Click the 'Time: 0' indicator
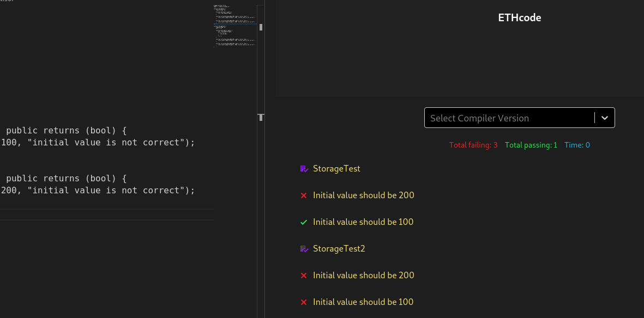 click(577, 145)
